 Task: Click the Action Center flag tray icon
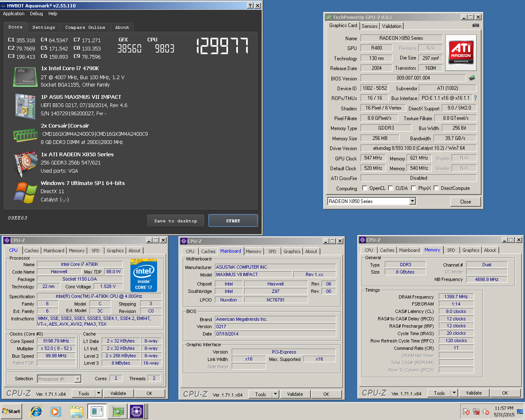(466, 411)
